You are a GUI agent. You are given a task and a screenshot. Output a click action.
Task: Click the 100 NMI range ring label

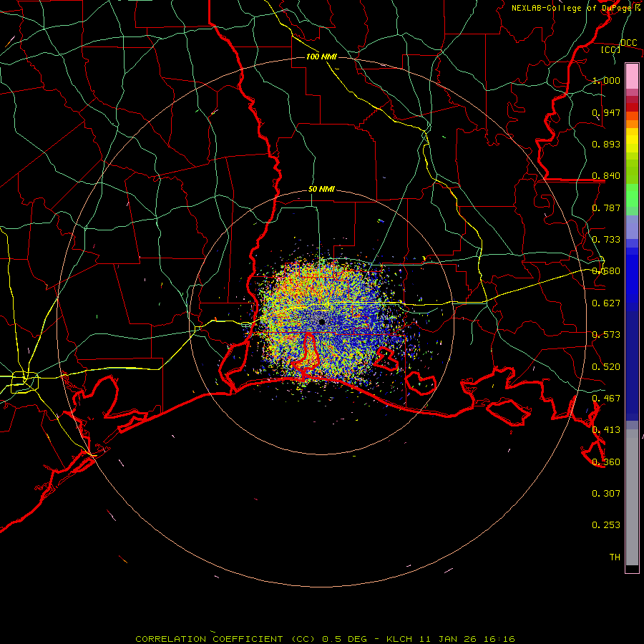point(321,57)
